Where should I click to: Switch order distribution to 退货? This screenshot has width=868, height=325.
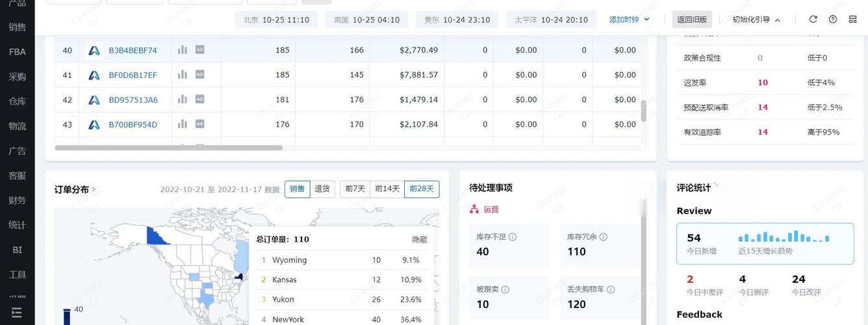[322, 189]
